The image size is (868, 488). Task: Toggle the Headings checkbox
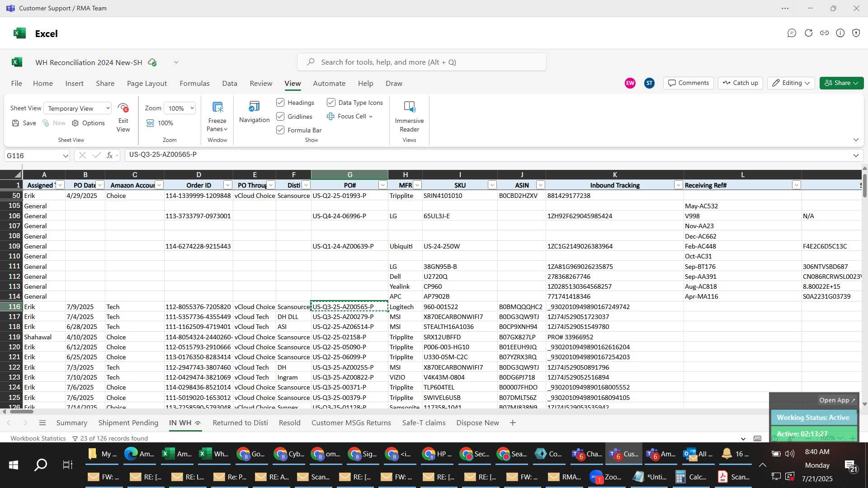[280, 103]
